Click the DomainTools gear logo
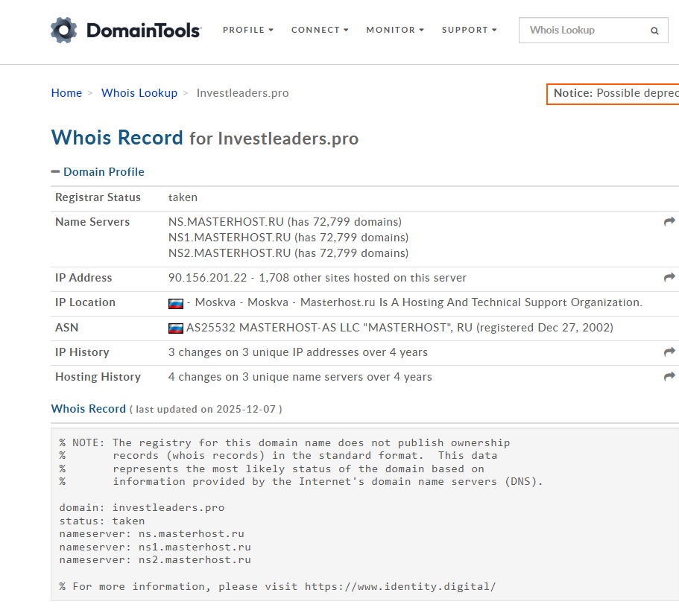This screenshot has width=679, height=616. (x=64, y=30)
